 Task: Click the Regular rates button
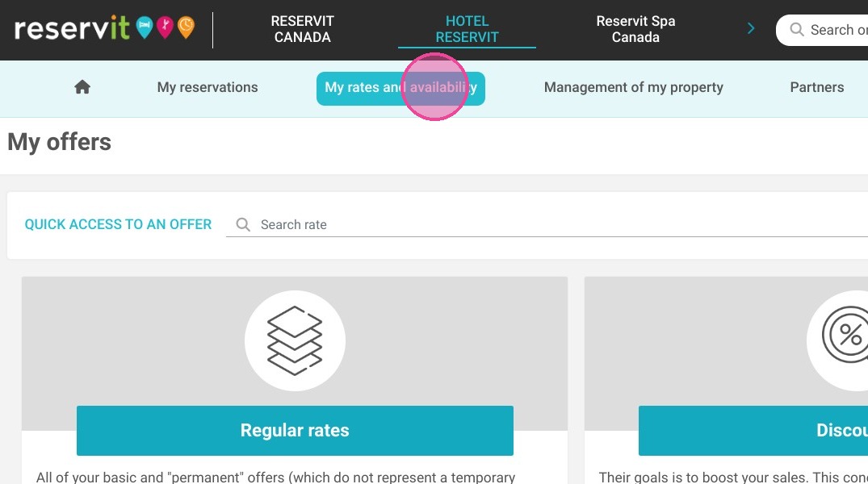(295, 430)
